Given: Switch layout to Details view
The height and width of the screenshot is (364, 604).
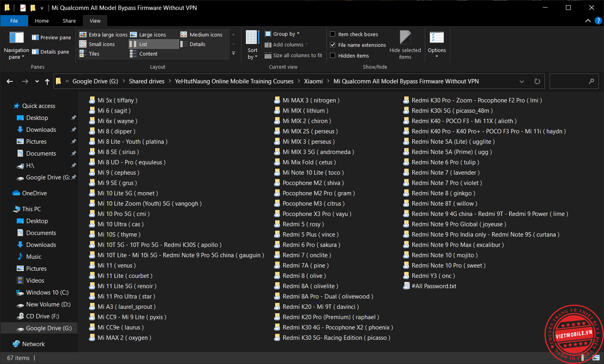Looking at the screenshot, I should [193, 44].
